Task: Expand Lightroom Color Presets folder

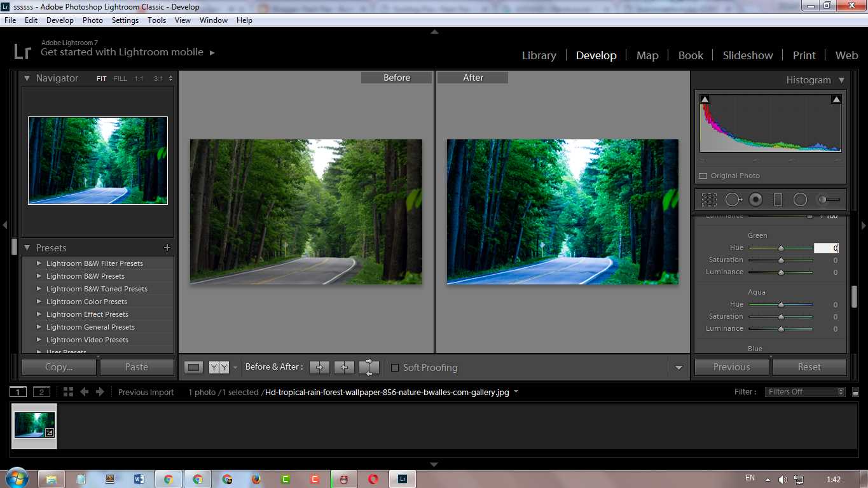Action: pos(39,302)
